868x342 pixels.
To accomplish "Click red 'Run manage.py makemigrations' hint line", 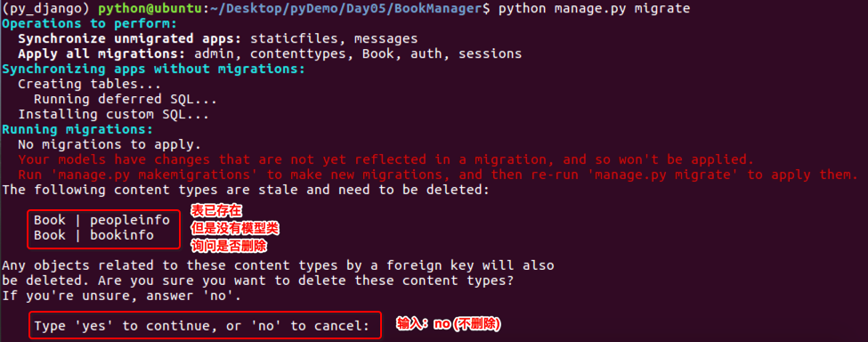I will (438, 175).
